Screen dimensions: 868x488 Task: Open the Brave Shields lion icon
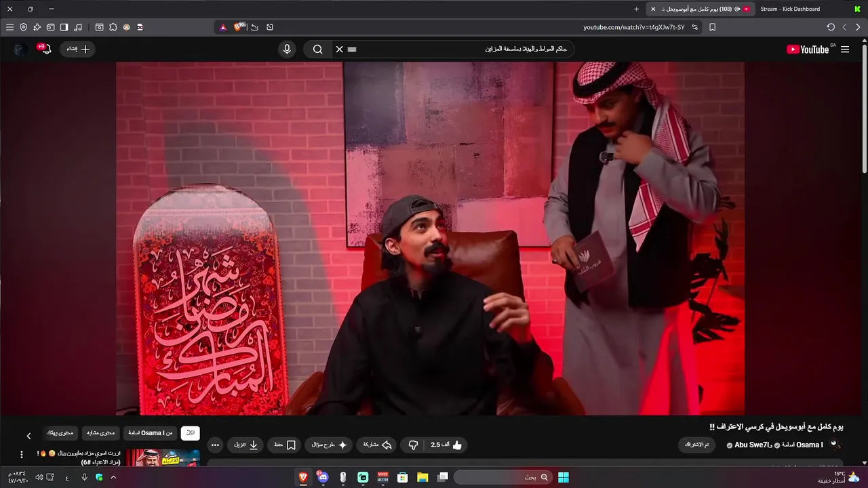[239, 27]
